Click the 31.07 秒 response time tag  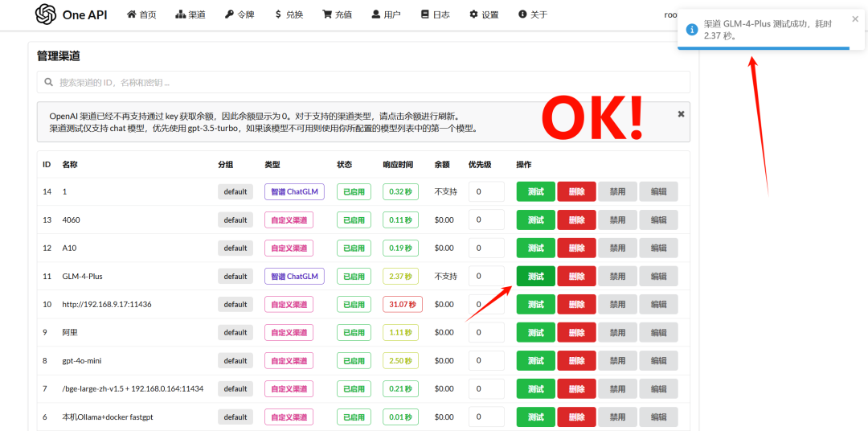click(403, 304)
